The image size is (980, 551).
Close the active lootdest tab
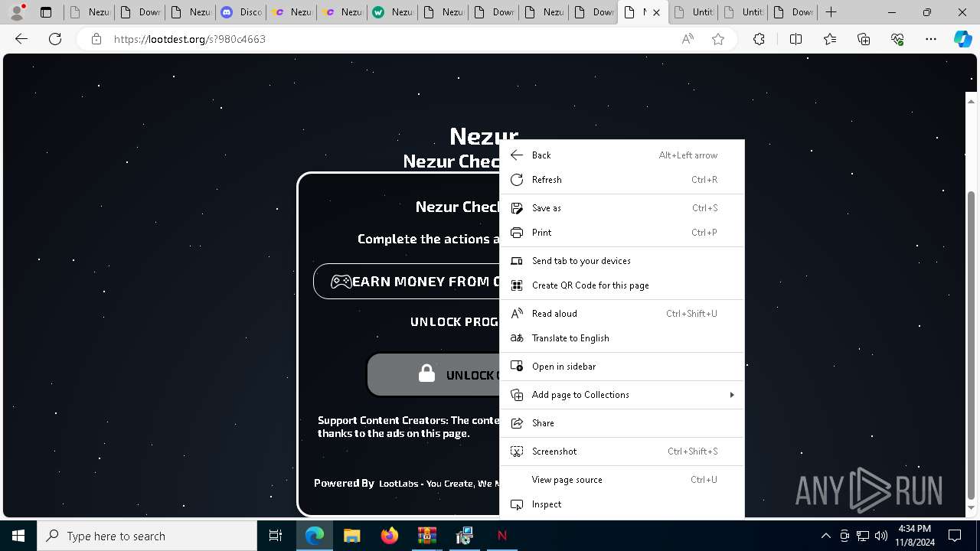(656, 12)
